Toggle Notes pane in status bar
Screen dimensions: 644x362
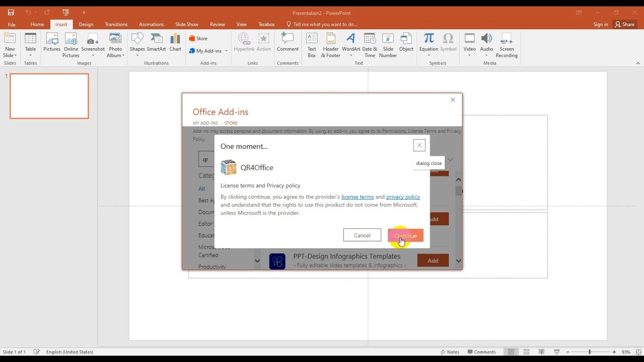click(450, 352)
